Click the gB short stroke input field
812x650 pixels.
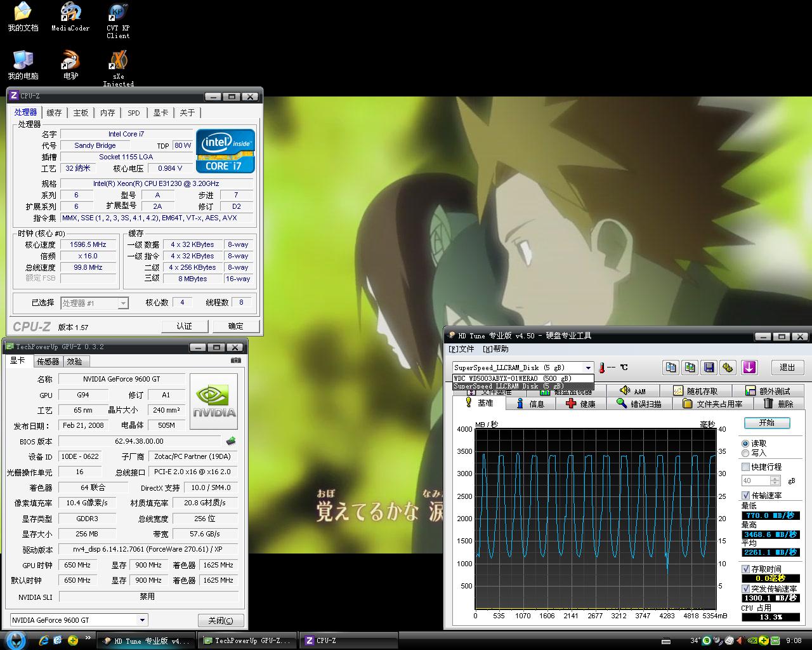coord(756,481)
